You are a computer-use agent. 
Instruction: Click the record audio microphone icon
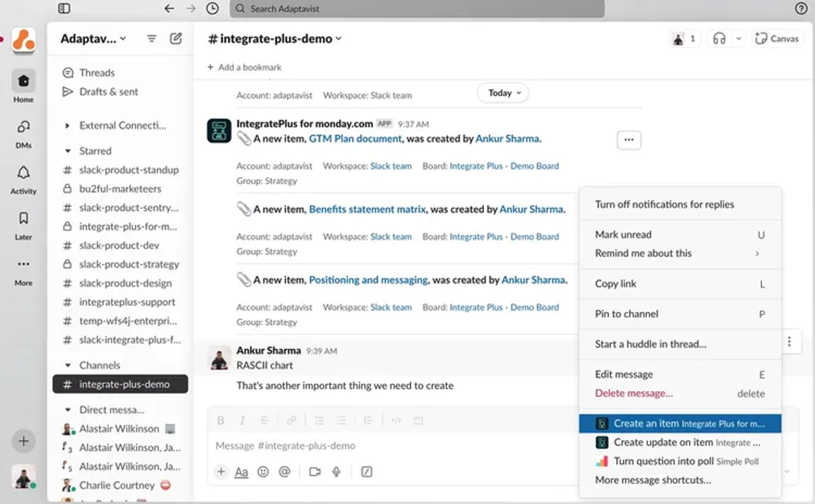tap(336, 472)
